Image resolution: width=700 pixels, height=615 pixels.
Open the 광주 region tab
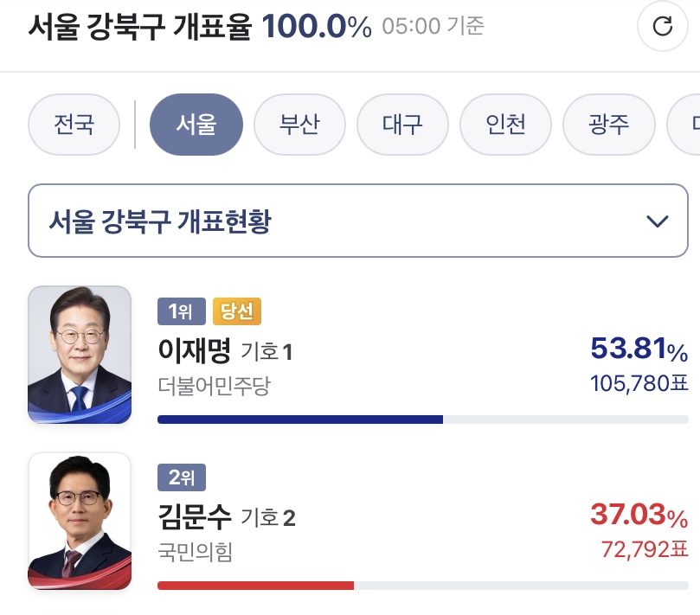point(609,124)
